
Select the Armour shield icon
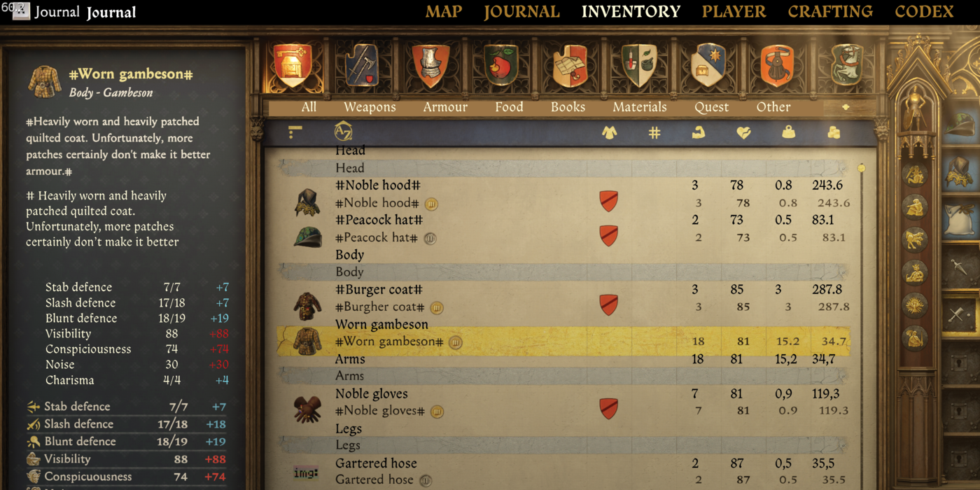click(430, 66)
